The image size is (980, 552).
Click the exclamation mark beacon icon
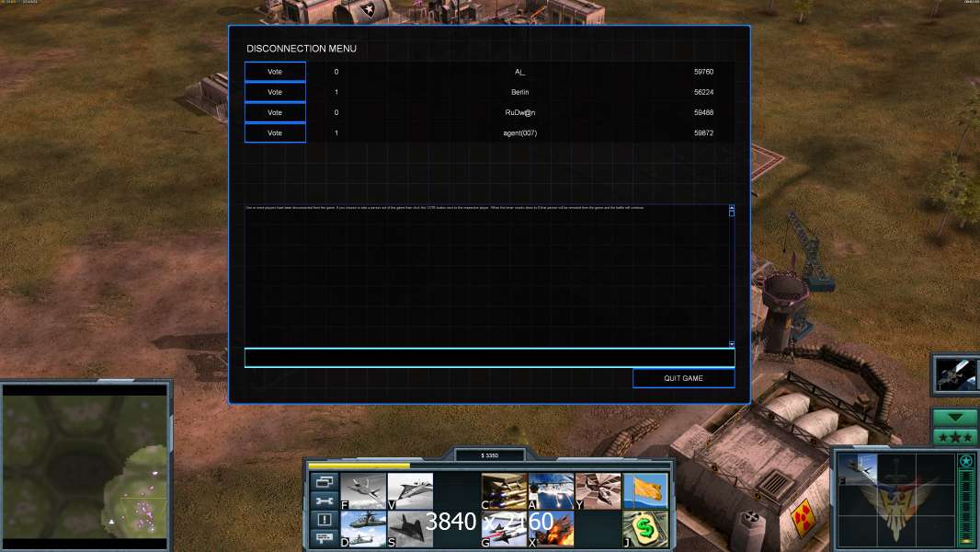324,520
